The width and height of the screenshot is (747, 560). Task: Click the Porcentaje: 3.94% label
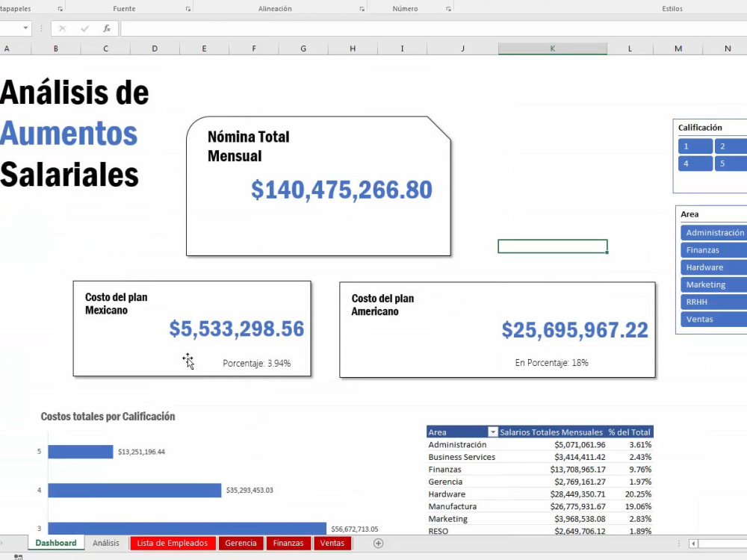(256, 364)
